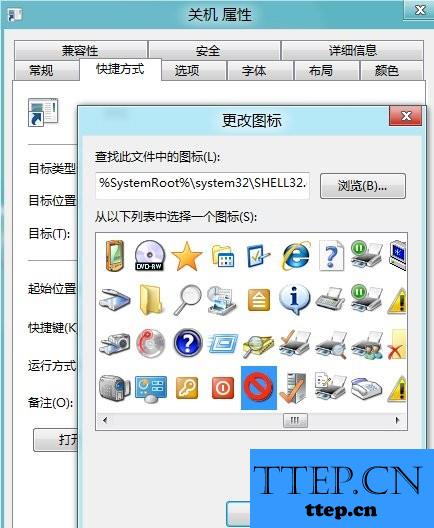Image resolution: width=434 pixels, height=528 pixels.
Task: Select the red power button icon
Action: pyautogui.click(x=223, y=388)
